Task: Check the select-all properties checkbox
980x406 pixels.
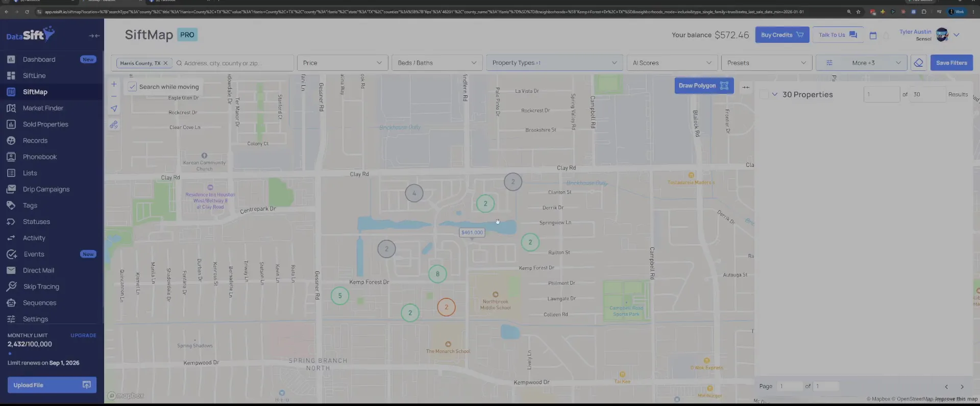Action: coord(764,94)
